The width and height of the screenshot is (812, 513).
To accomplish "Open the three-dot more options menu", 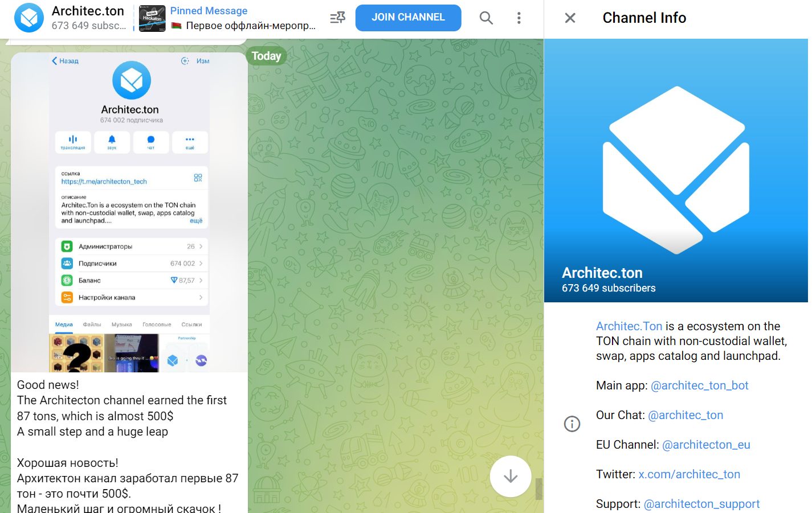I will click(x=519, y=18).
